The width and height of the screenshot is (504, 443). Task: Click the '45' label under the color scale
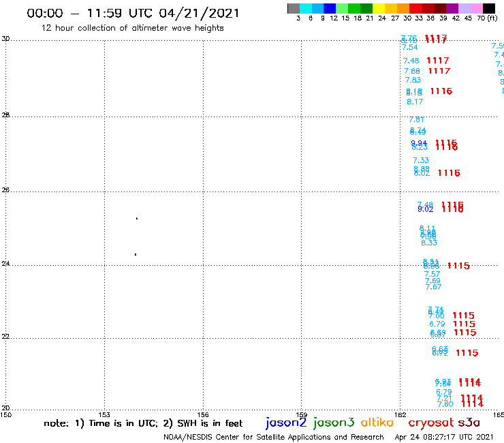click(468, 18)
